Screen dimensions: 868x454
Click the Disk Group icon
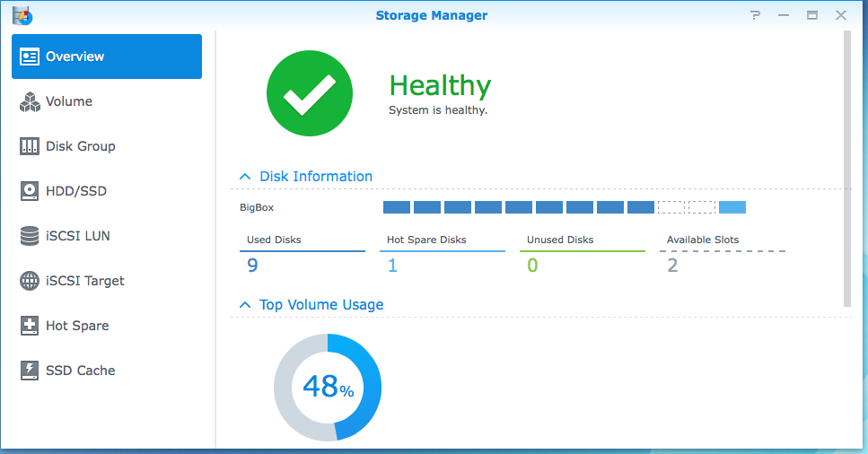coord(30,146)
